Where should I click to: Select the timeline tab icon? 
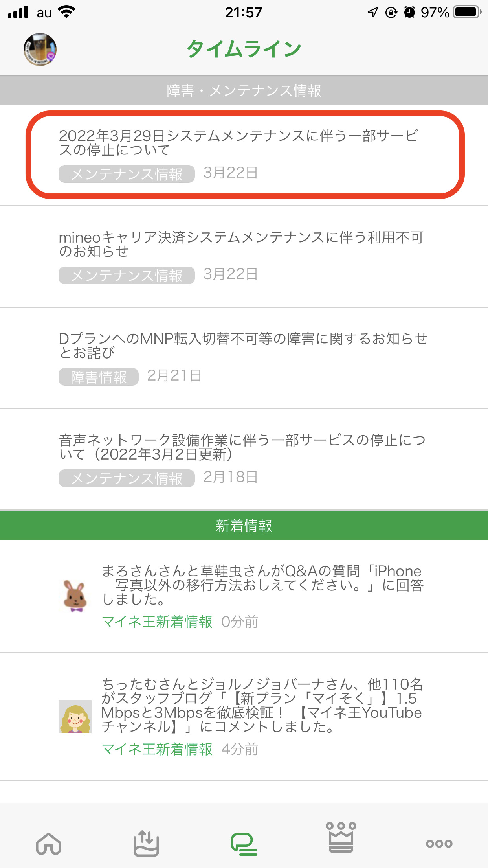tap(244, 844)
